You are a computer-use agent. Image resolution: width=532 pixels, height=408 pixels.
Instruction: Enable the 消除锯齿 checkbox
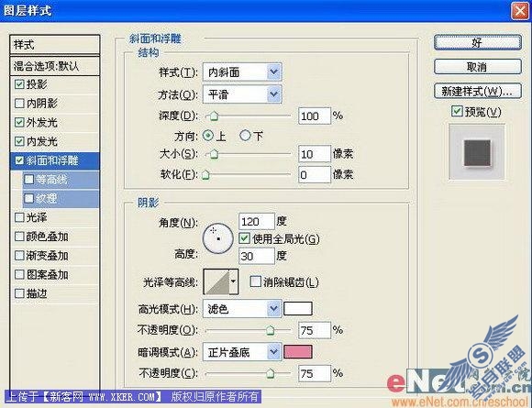(255, 281)
